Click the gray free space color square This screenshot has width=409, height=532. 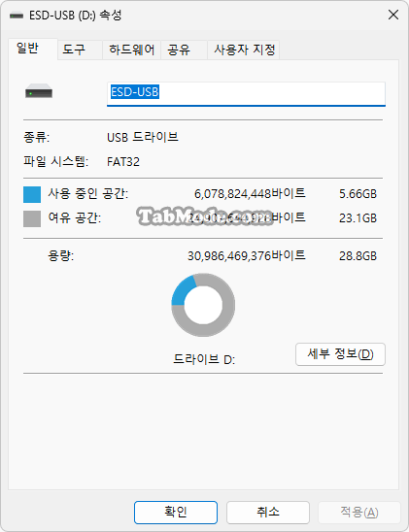(x=32, y=218)
